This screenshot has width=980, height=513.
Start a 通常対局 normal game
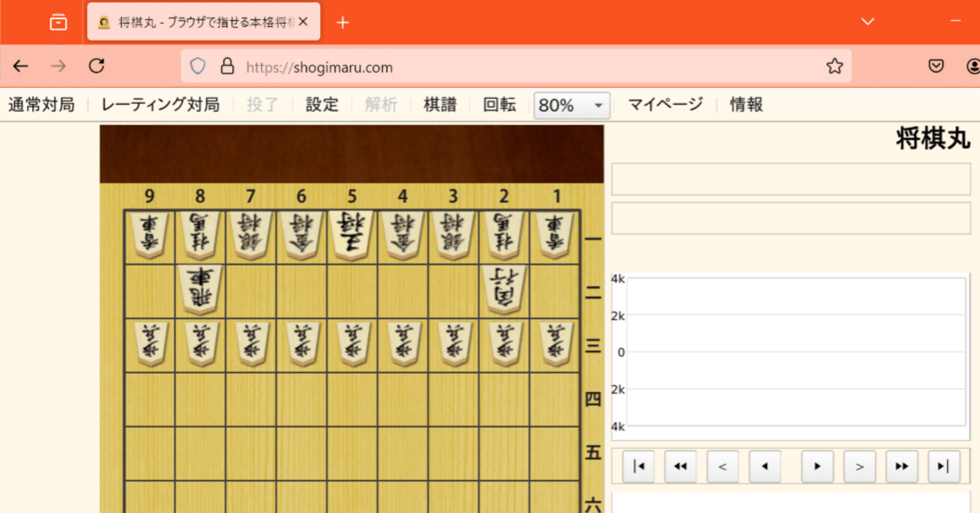tap(41, 105)
